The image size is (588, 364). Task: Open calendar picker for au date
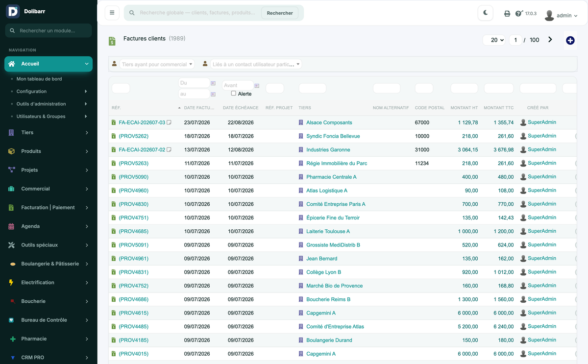(213, 94)
